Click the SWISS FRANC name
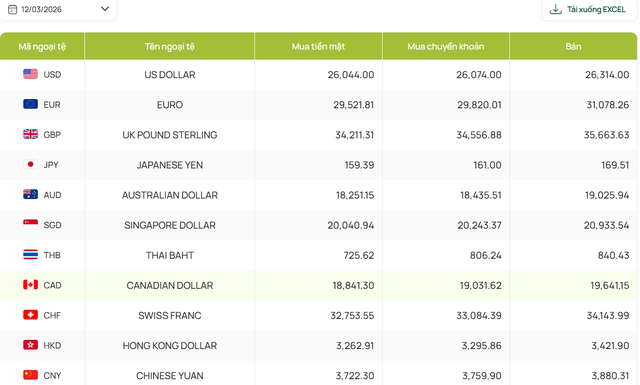This screenshot has width=640, height=385. 170,315
